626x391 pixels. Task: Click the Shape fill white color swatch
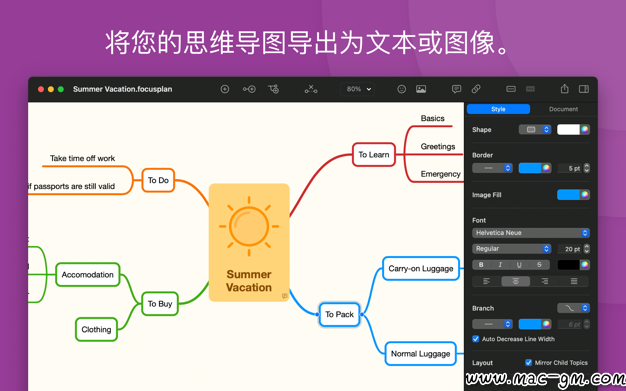point(569,129)
